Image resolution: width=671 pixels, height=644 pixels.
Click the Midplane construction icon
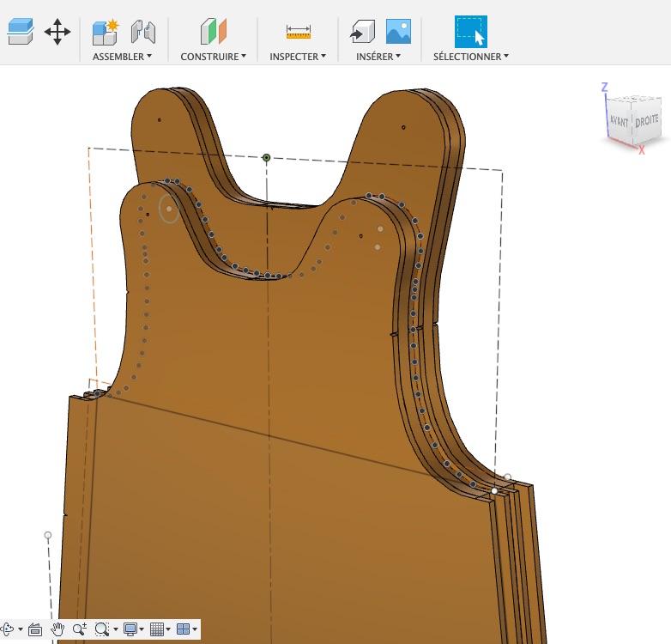[213, 33]
